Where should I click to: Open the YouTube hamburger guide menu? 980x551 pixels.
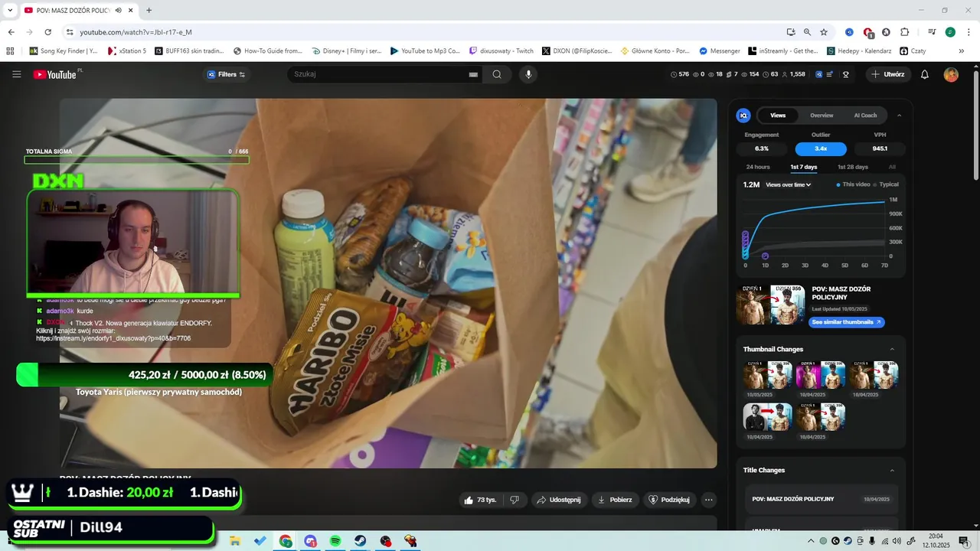17,74
